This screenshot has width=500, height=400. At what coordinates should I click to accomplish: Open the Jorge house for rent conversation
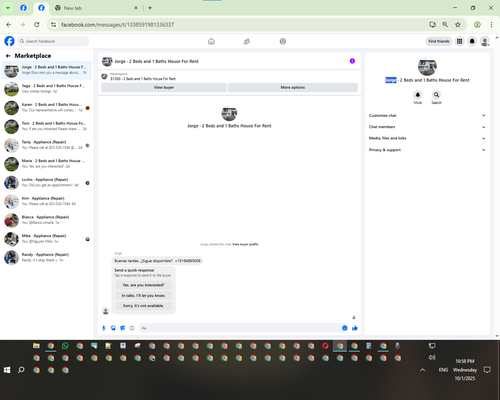47,70
